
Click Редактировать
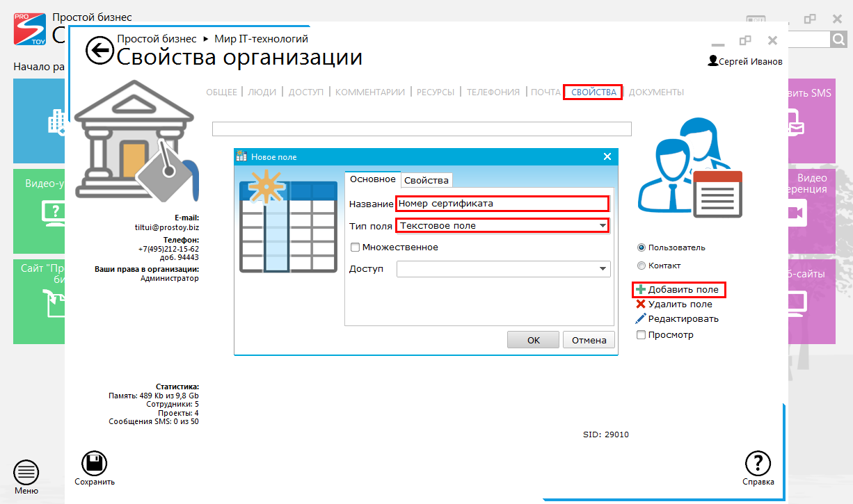pos(683,319)
